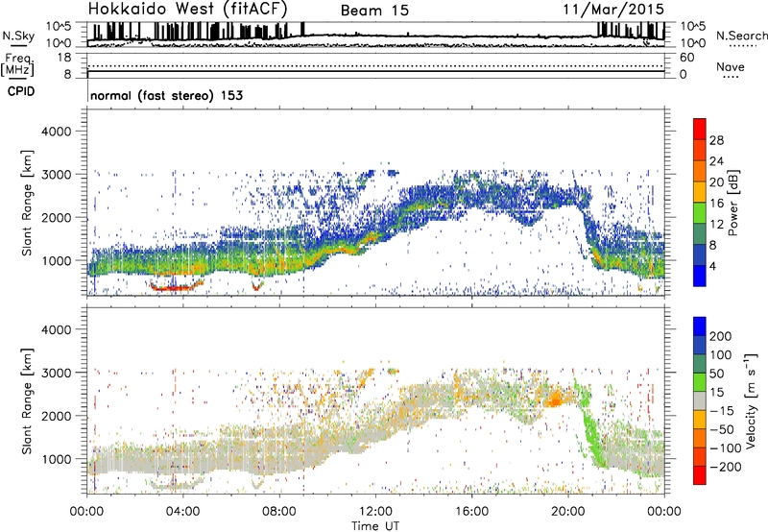Screen dimensions: 768x532
Task: Click the '-50' velocity colorbar tick
Action: point(722,429)
